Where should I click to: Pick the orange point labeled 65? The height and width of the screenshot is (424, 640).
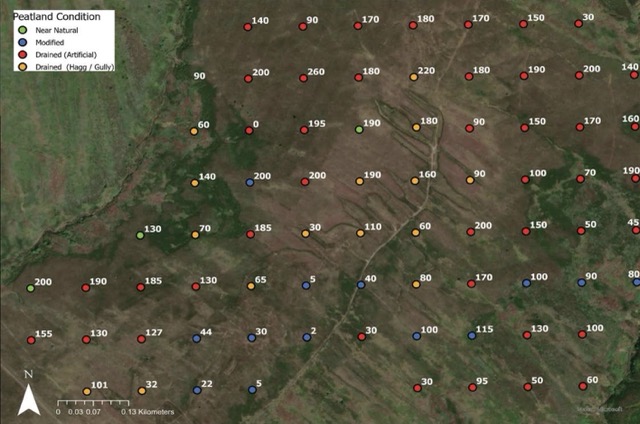(251, 286)
